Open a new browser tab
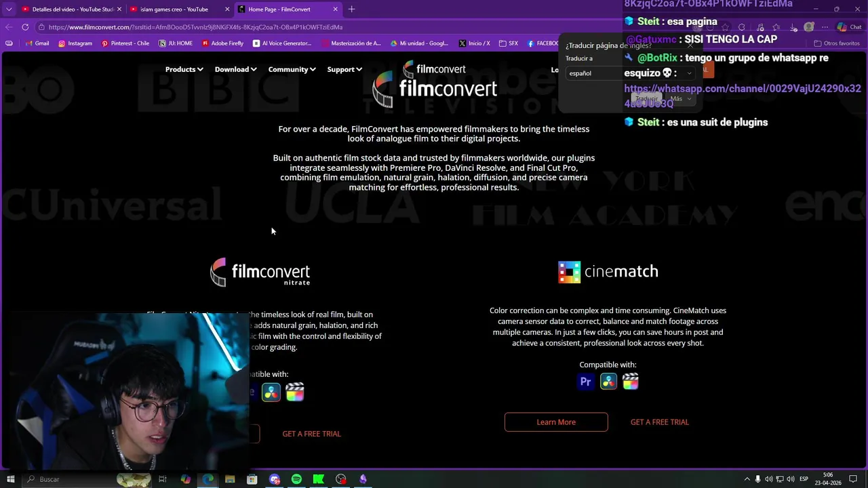Image resolution: width=868 pixels, height=488 pixels. (351, 9)
